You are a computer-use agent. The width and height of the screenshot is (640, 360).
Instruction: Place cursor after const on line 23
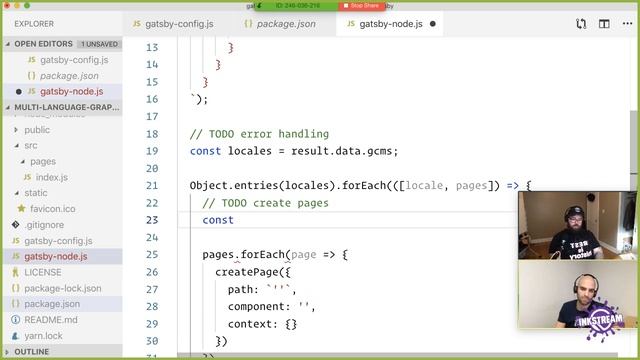[234, 220]
